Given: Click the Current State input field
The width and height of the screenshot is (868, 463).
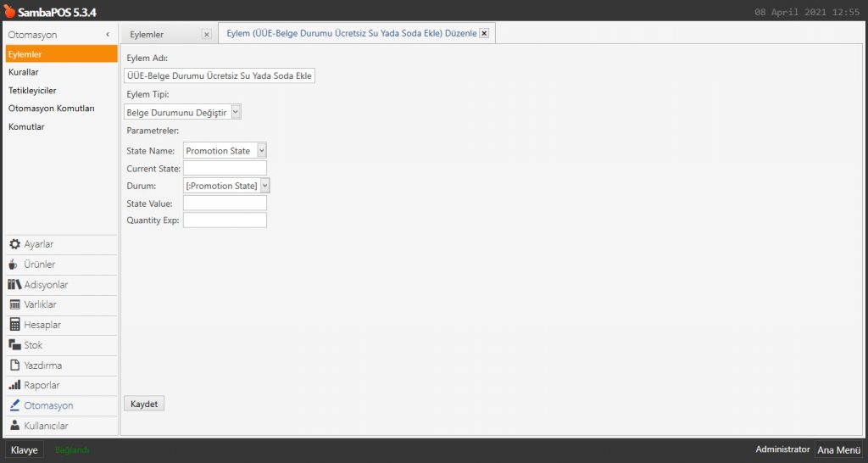Looking at the screenshot, I should tap(225, 168).
